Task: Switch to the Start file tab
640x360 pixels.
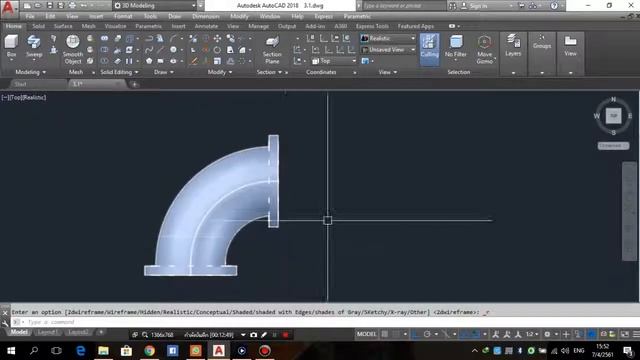Action: click(x=20, y=84)
